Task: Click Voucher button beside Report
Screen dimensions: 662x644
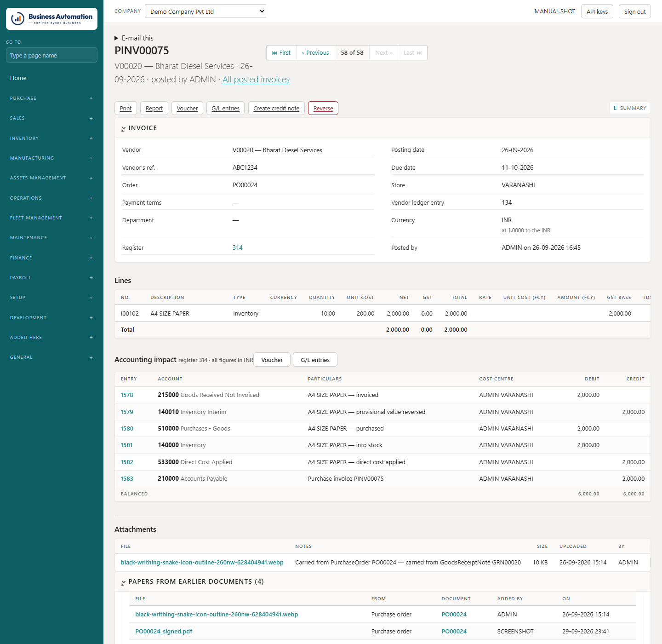Action: coord(187,109)
